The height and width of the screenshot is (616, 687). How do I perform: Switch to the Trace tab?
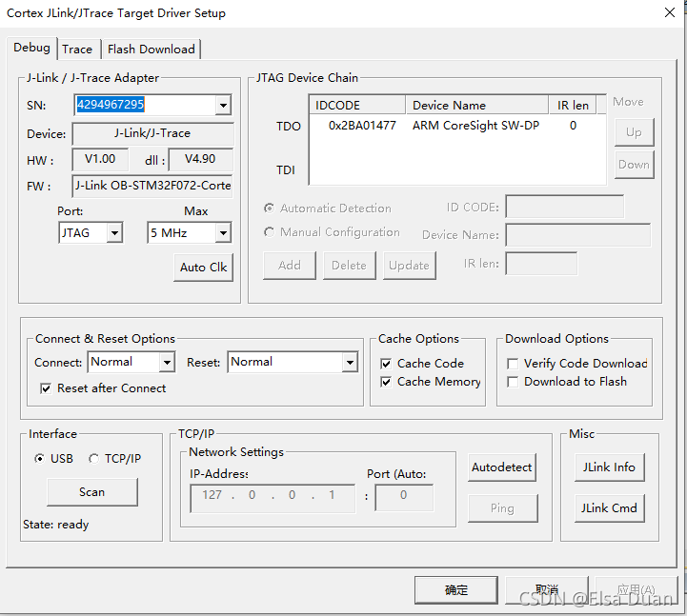coord(77,50)
